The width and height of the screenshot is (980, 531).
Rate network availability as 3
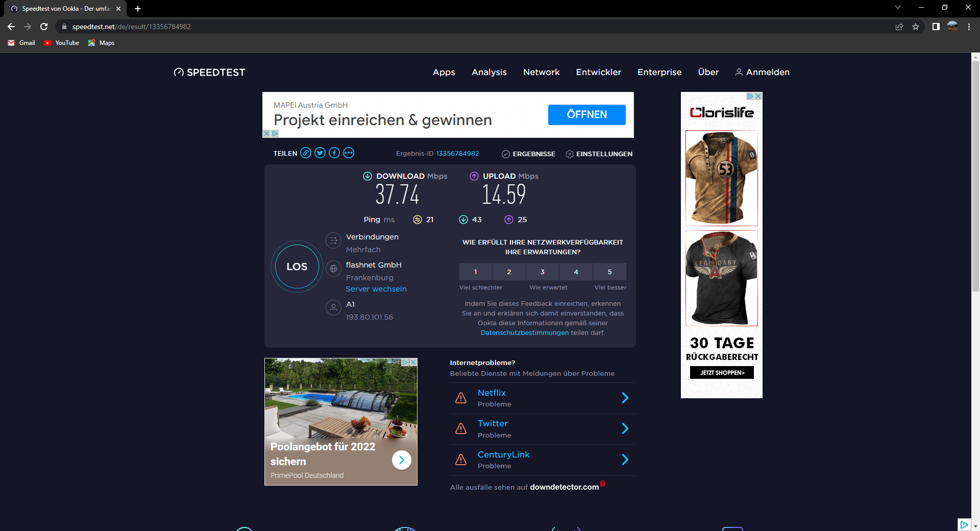543,272
